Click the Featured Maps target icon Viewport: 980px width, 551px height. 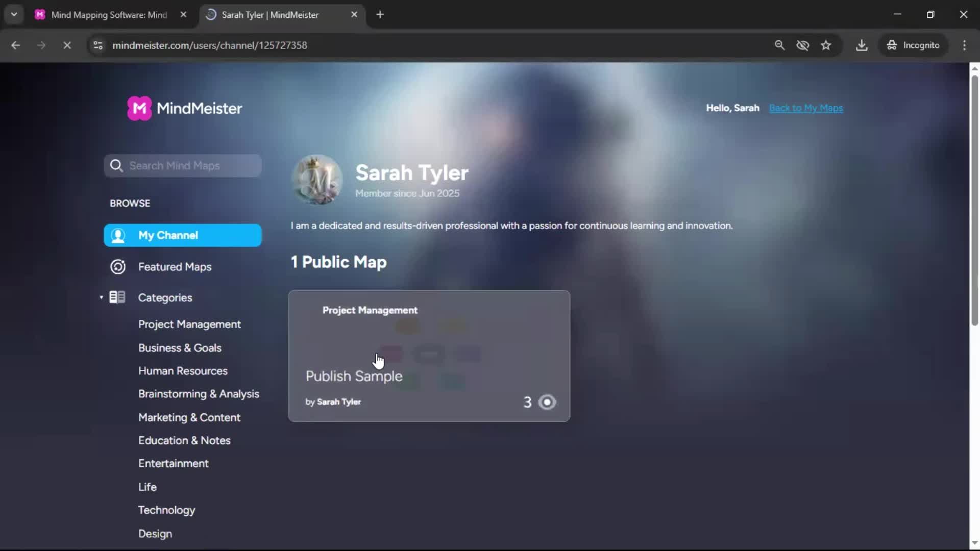coord(118,267)
